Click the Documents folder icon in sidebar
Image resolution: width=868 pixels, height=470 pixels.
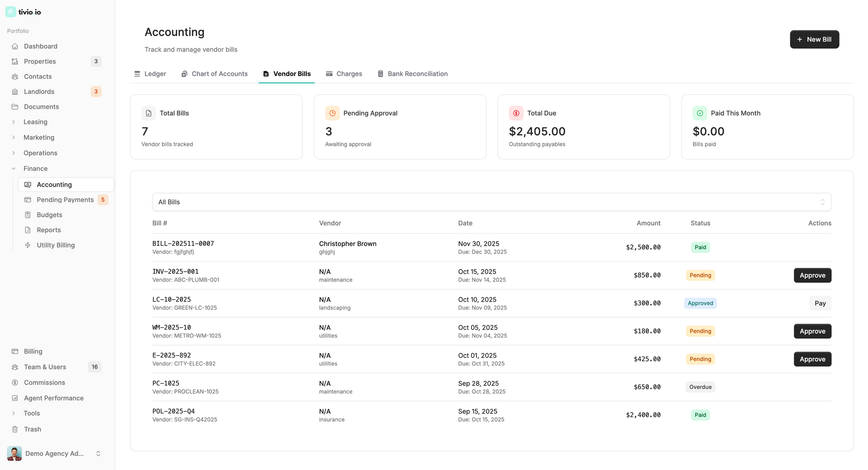[x=15, y=107]
